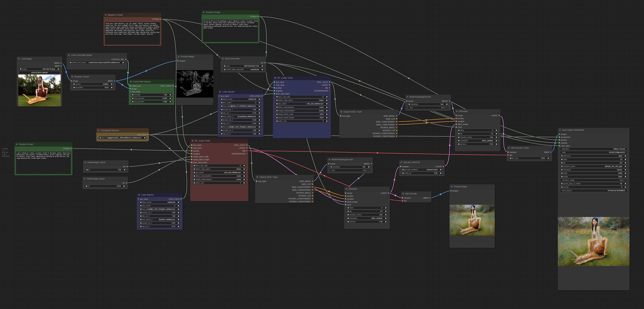644x309 pixels.
Task: Click the Seed Generator node's collapse dot
Action: point(223,59)
